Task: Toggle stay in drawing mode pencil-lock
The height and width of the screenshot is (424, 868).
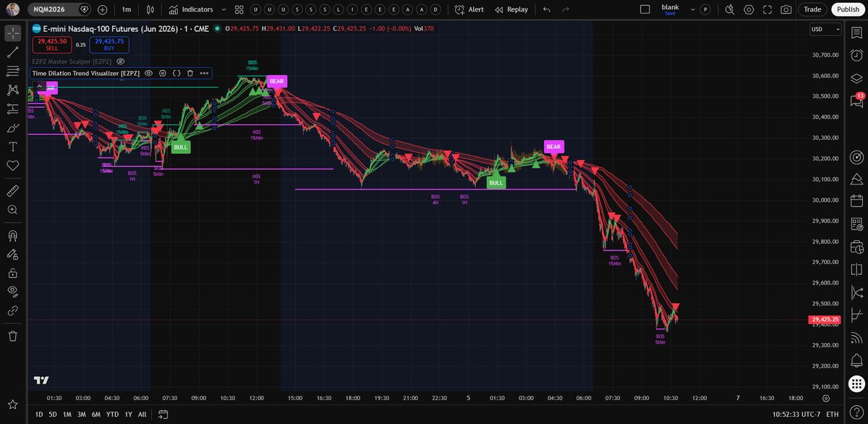Action: (x=12, y=254)
